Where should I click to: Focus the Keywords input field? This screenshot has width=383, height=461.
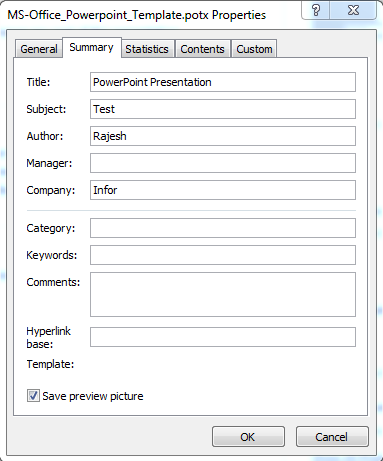[x=223, y=255]
